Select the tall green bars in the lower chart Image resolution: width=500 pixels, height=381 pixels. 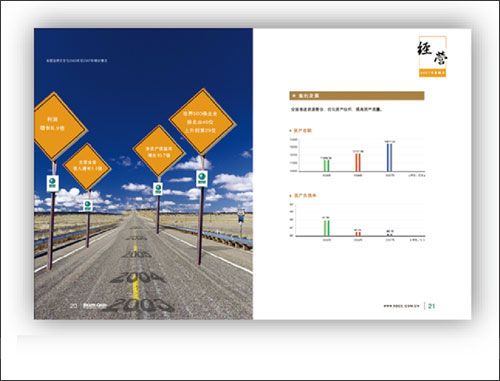click(327, 228)
